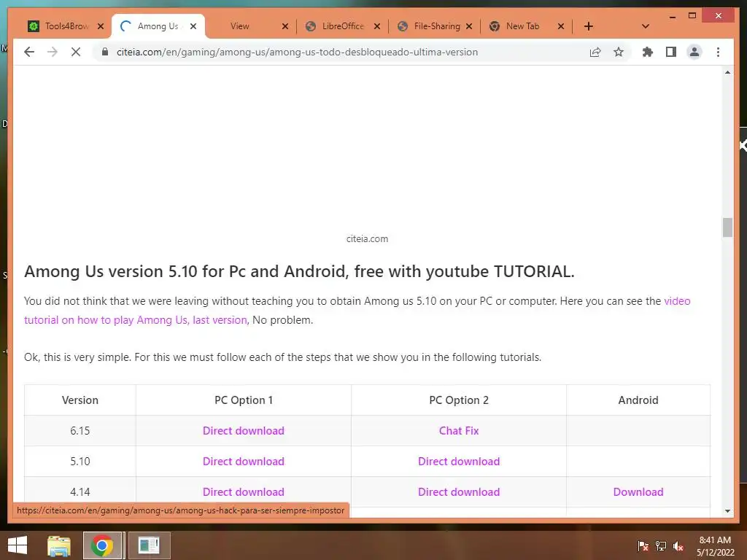747x560 pixels.
Task: Open the taskbar clock and date
Action: point(715,546)
